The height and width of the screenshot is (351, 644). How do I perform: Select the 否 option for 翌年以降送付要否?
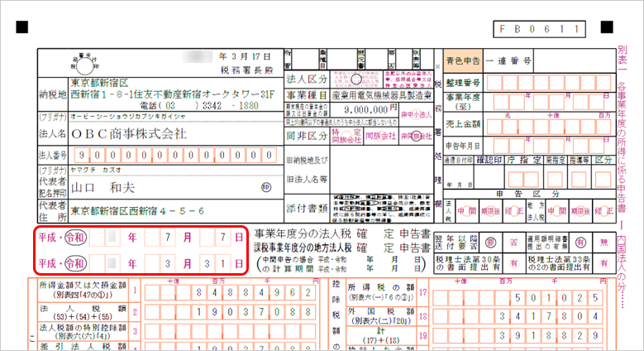click(x=513, y=243)
